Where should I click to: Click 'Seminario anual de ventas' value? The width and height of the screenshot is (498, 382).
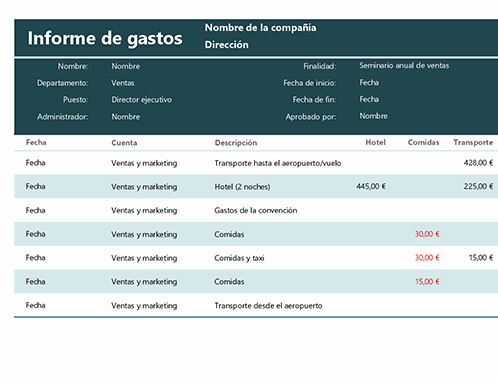click(404, 65)
